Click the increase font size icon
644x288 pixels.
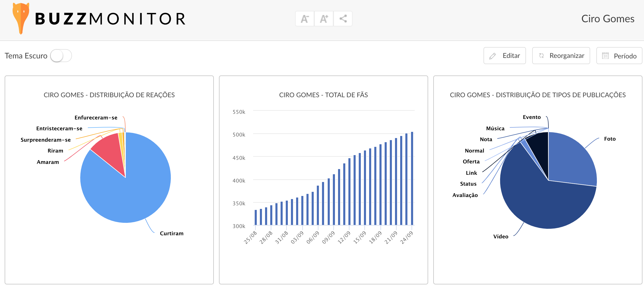[x=324, y=19]
